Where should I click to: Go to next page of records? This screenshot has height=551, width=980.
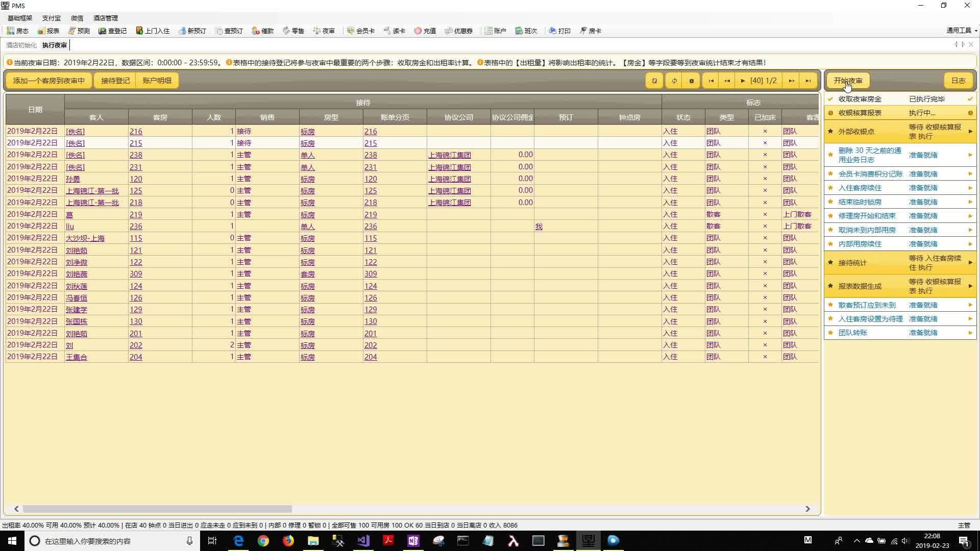[791, 81]
